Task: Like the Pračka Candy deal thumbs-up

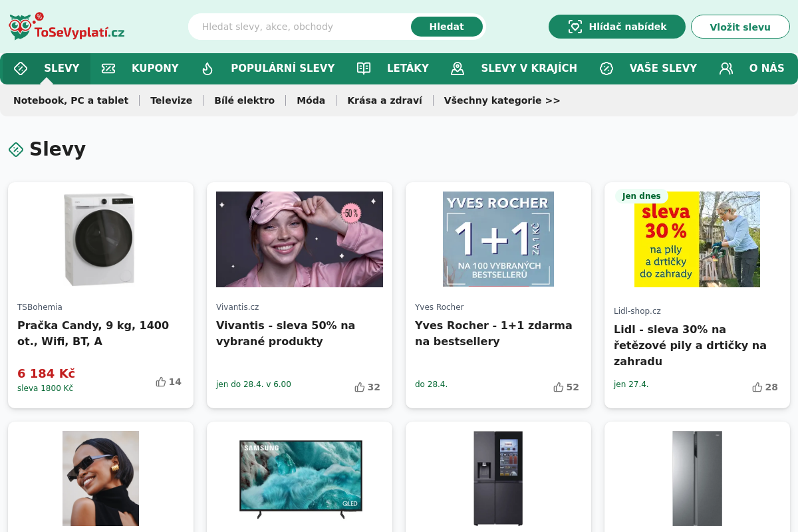Action: coord(161,382)
